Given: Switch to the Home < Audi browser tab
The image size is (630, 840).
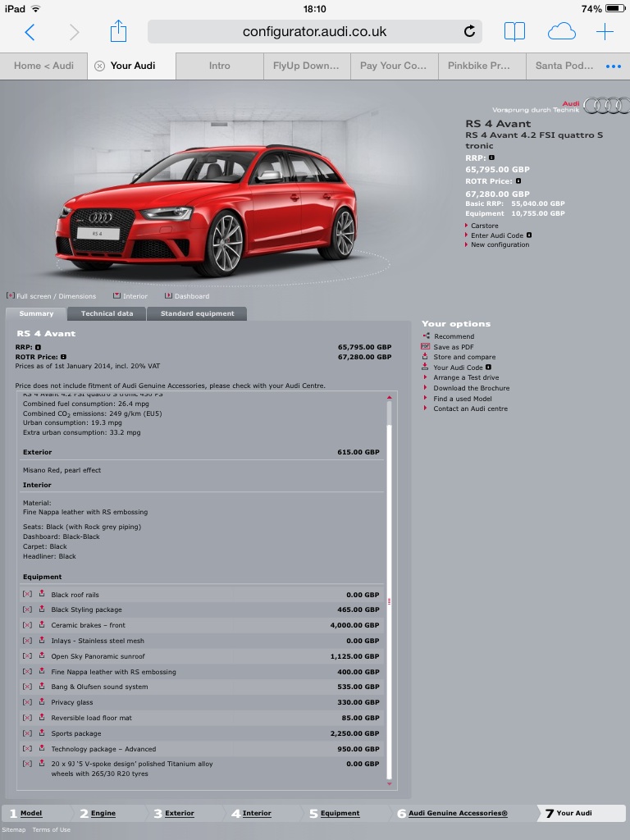Looking at the screenshot, I should pos(44,66).
